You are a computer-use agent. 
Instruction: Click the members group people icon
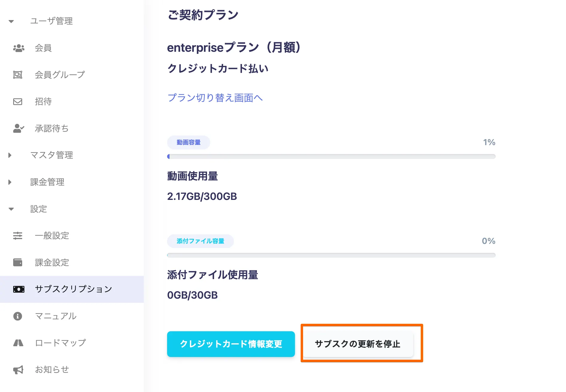19,48
